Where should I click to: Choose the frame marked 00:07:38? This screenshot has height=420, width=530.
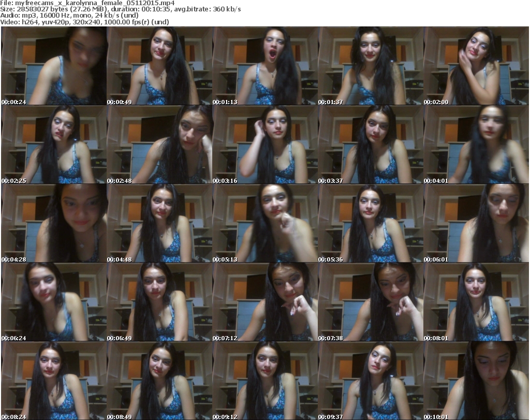(371, 302)
